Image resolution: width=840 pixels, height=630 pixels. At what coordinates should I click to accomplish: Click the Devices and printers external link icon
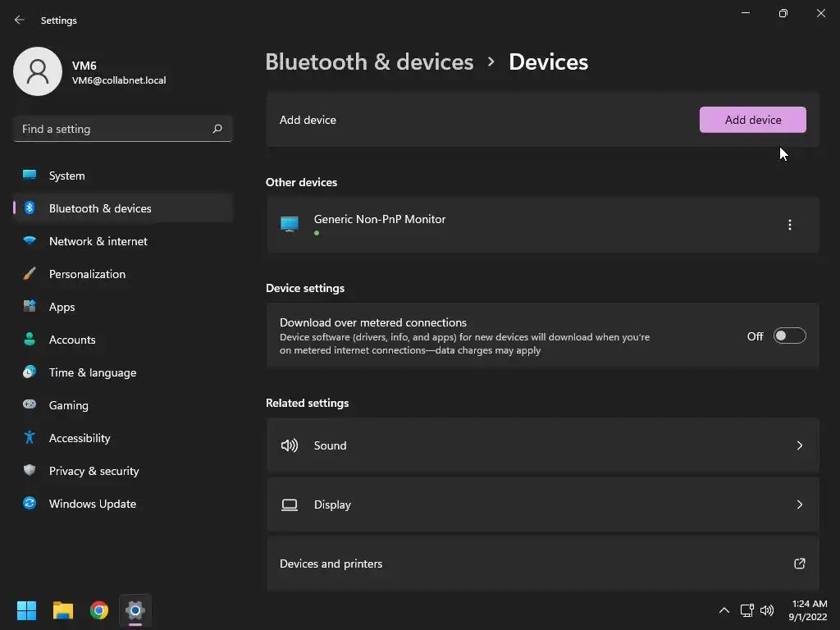pos(800,564)
